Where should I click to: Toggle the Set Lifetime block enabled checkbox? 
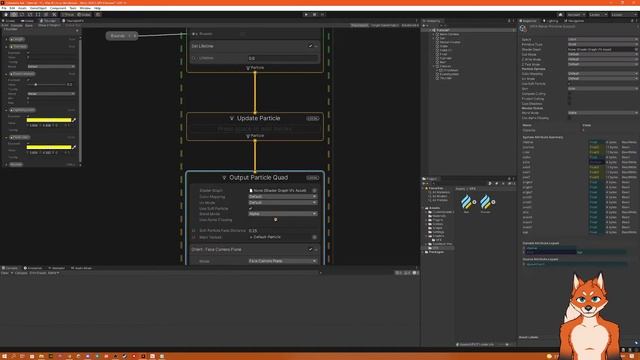tap(310, 46)
